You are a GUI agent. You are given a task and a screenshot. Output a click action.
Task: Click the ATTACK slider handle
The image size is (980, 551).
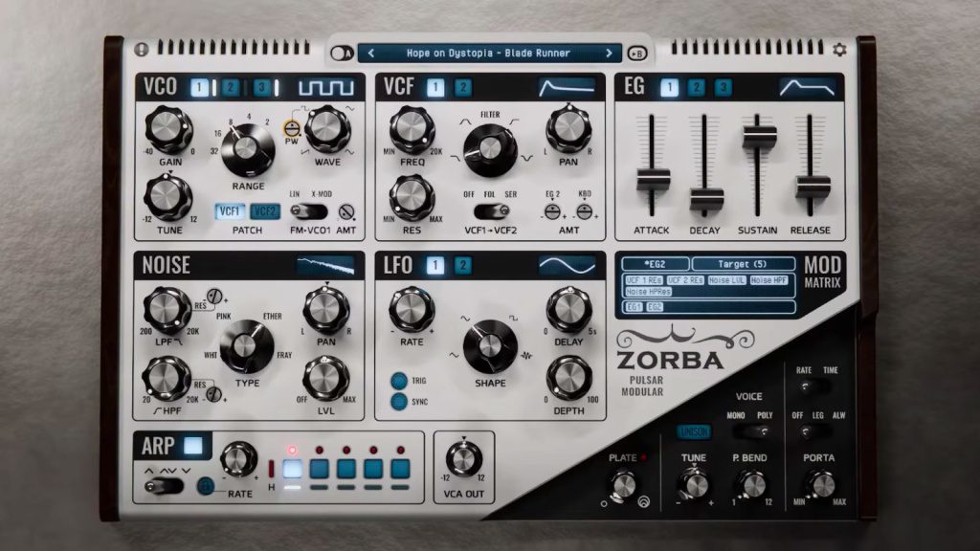[x=653, y=179]
